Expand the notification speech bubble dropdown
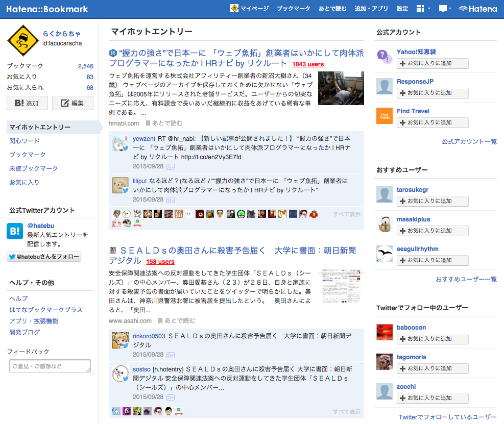Viewport: 504px width, 424px height. tap(445, 9)
